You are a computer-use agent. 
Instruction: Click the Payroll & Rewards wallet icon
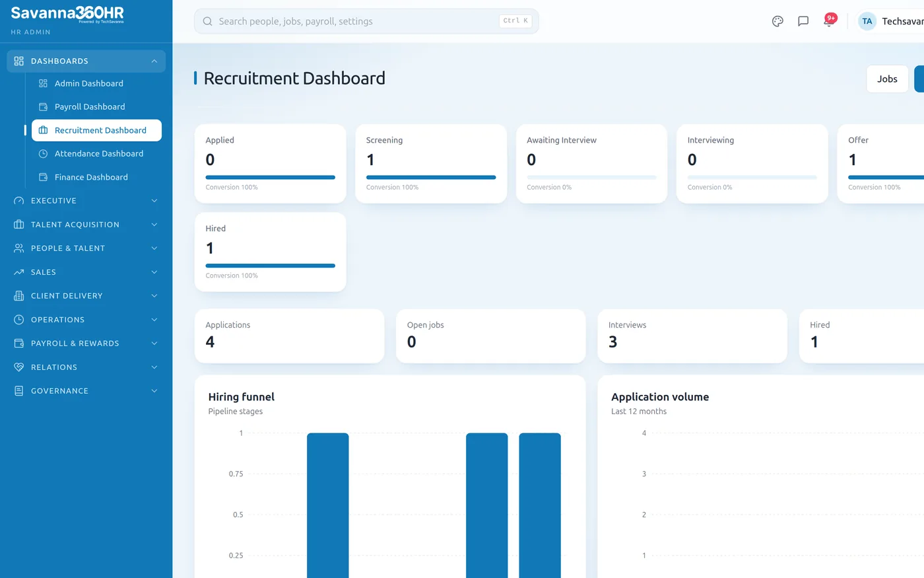coord(18,343)
